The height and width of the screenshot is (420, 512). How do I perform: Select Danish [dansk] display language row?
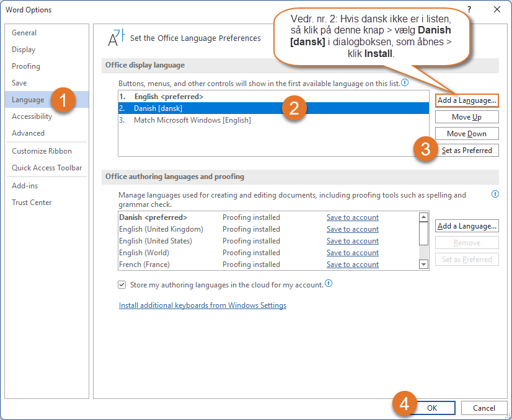273,108
